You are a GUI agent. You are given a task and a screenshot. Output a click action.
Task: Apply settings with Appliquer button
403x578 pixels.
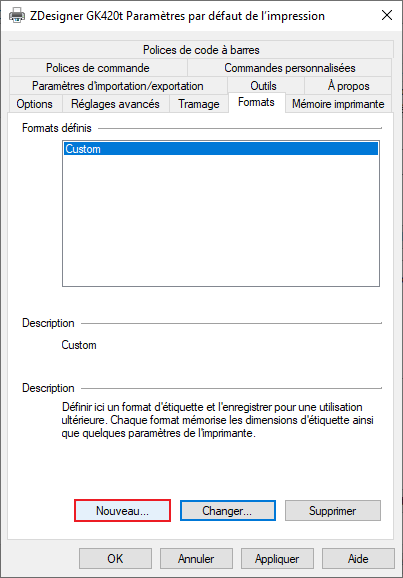point(277,558)
